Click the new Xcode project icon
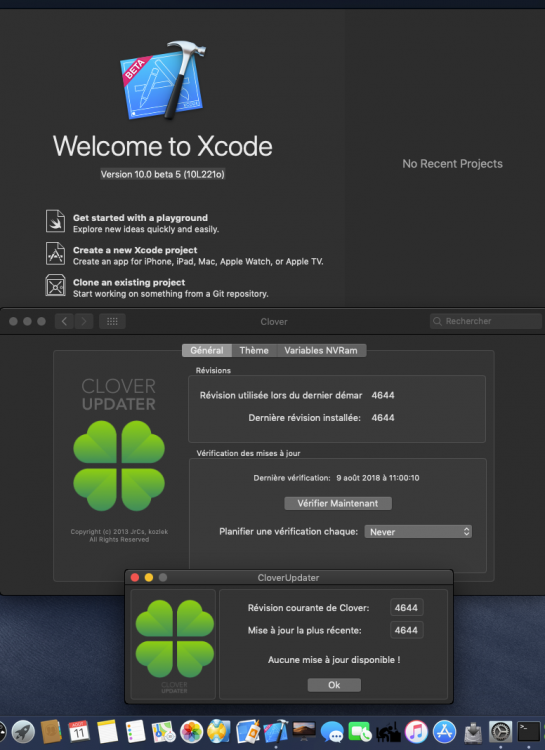The image size is (545, 750). point(56,254)
